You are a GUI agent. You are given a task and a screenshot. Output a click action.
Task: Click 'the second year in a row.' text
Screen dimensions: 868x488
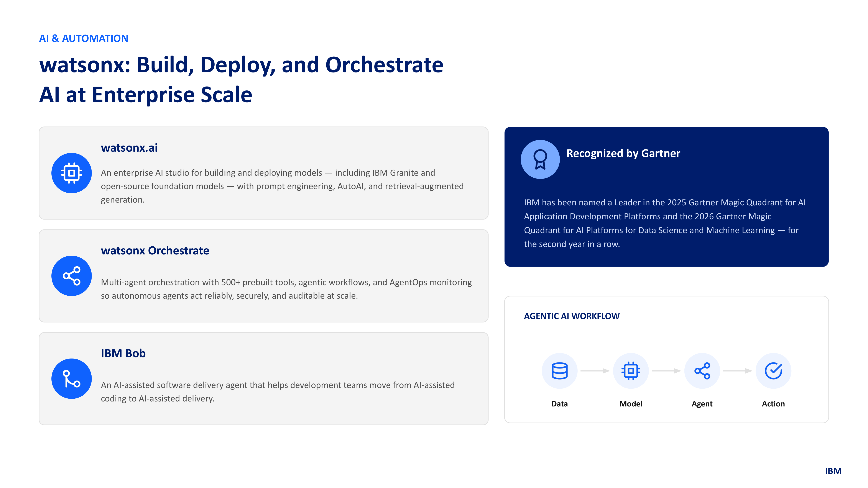pos(572,244)
